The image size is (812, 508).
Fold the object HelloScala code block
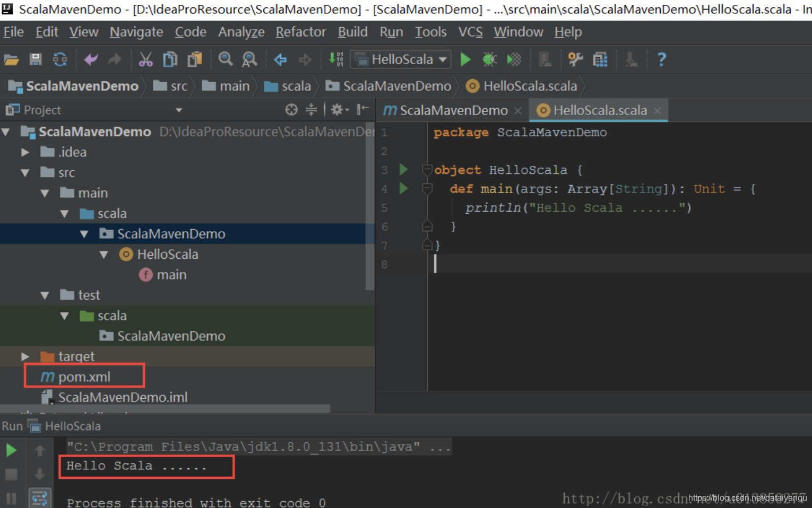(x=427, y=170)
